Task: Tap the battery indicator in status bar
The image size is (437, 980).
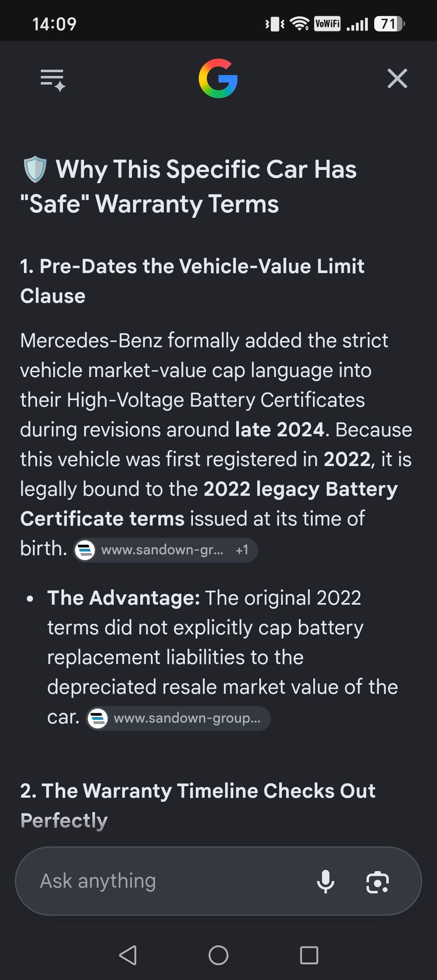Action: point(390,24)
